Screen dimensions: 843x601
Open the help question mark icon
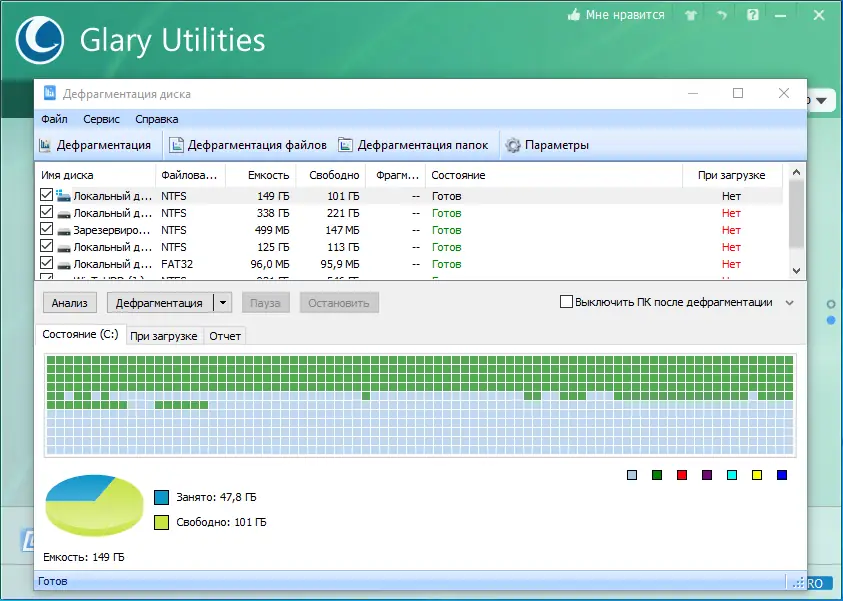[753, 15]
